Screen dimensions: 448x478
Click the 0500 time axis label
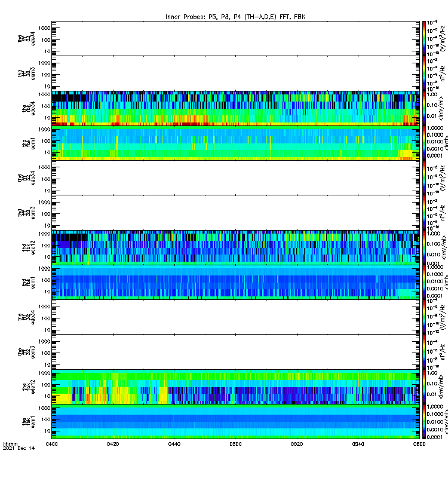click(x=235, y=444)
